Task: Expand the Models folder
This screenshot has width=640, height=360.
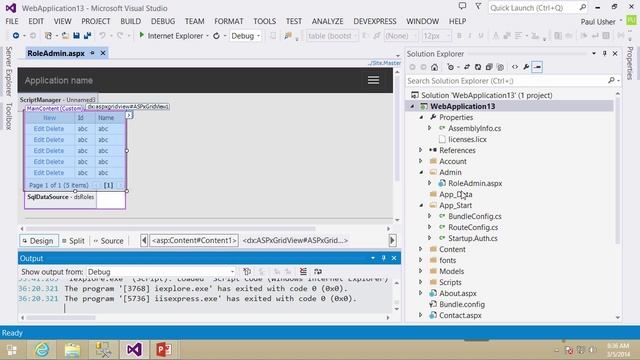Action: coord(420,271)
